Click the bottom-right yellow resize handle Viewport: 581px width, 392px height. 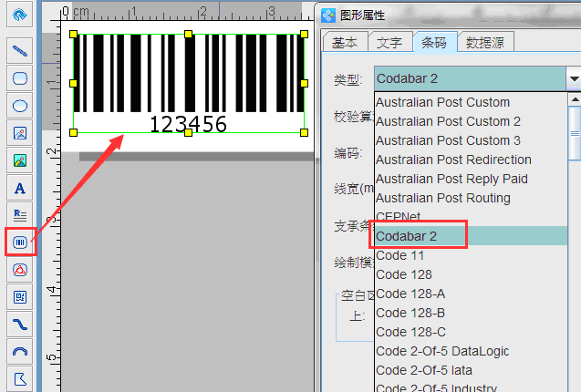tap(305, 133)
